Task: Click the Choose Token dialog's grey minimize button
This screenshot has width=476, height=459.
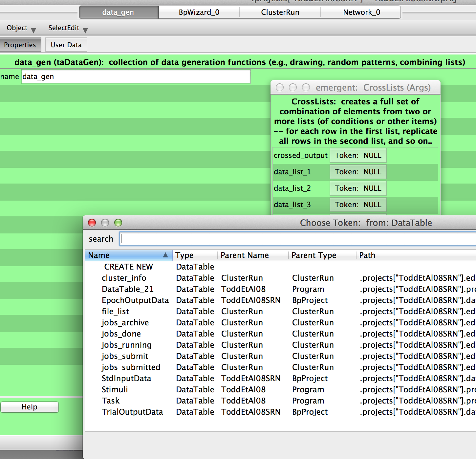Action: [x=105, y=223]
